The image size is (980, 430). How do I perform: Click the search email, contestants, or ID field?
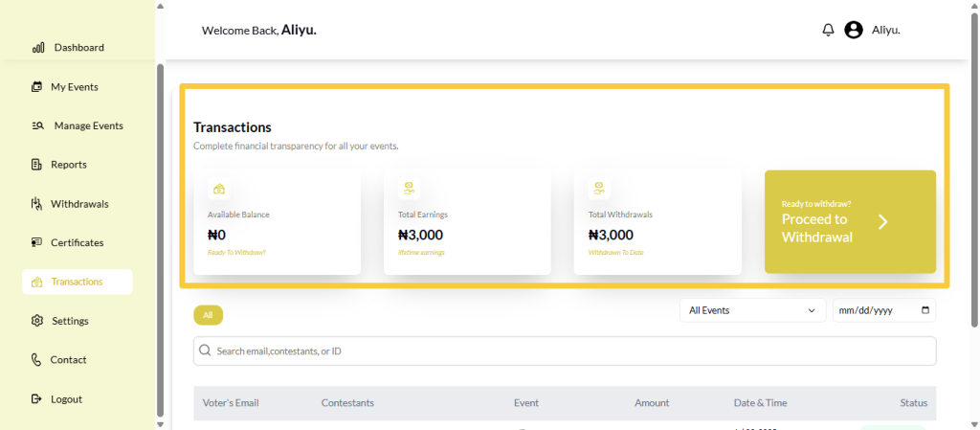click(565, 351)
